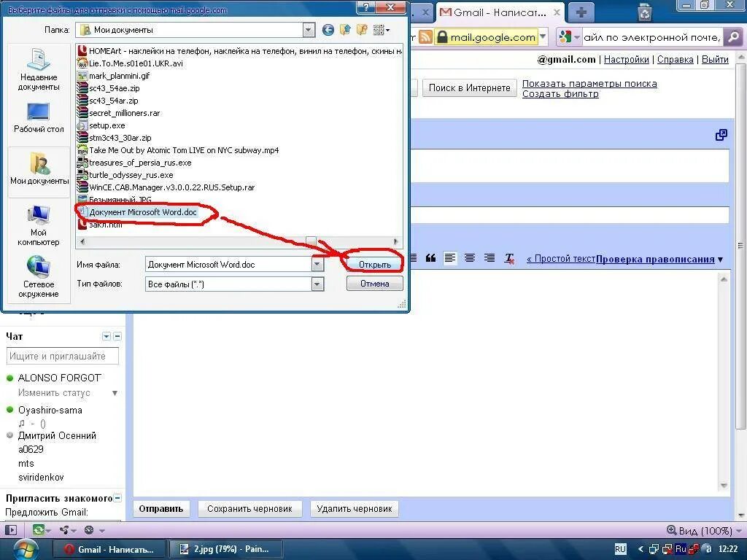The width and height of the screenshot is (747, 560).
Task: Open the Проверка правописания dropdown arrow
Action: pyautogui.click(x=720, y=260)
